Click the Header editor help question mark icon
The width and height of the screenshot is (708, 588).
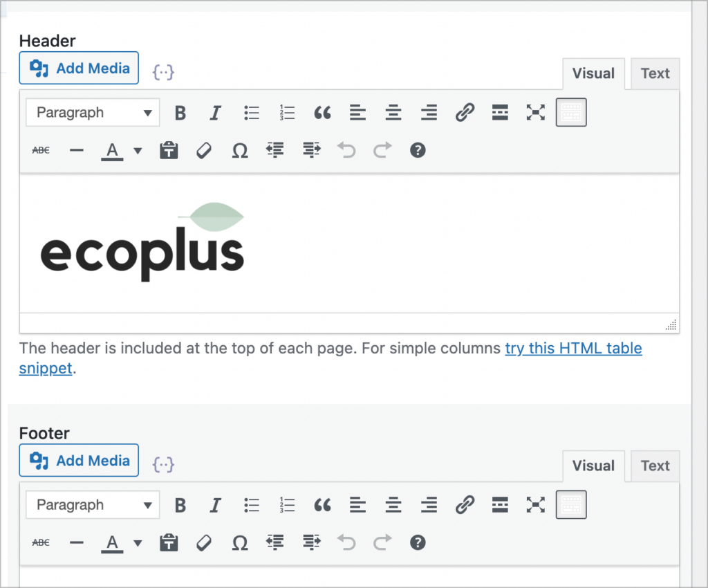[418, 150]
